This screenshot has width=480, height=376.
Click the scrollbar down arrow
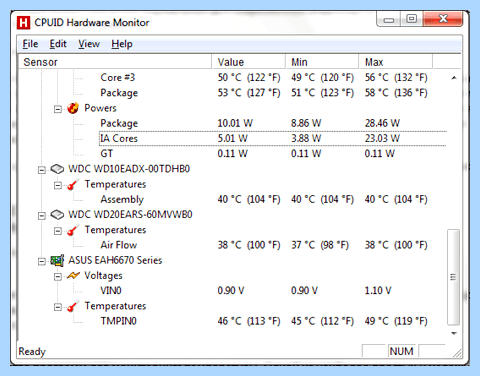pos(454,333)
